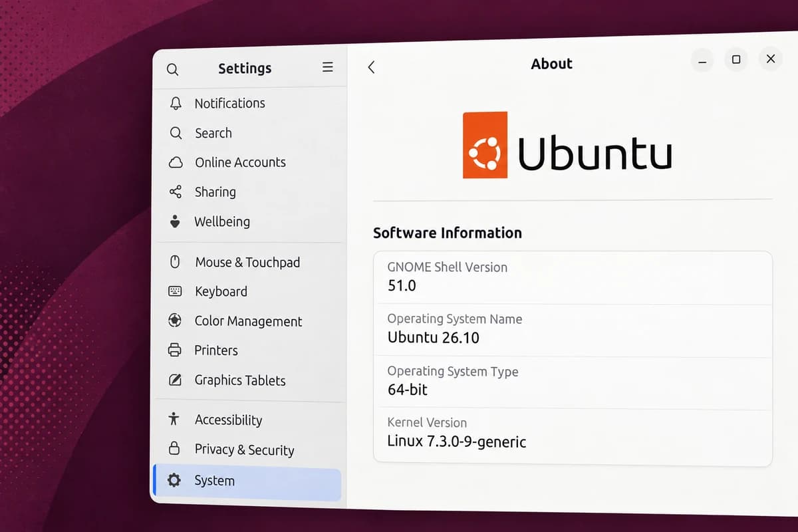Select Privacy & Security in sidebar

(x=249, y=450)
